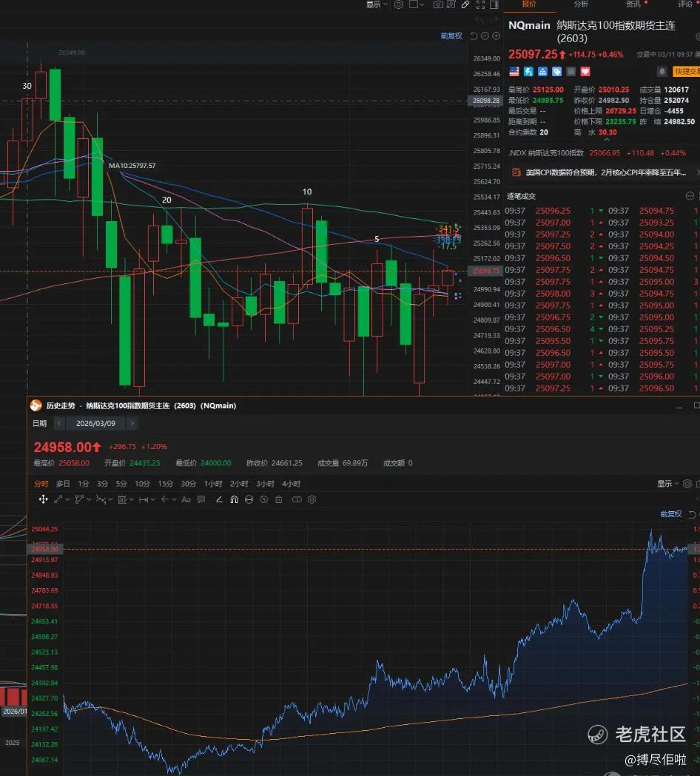This screenshot has width=700, height=776.
Task: Click the blue hierarchy badge icon
Action: pyautogui.click(x=542, y=71)
